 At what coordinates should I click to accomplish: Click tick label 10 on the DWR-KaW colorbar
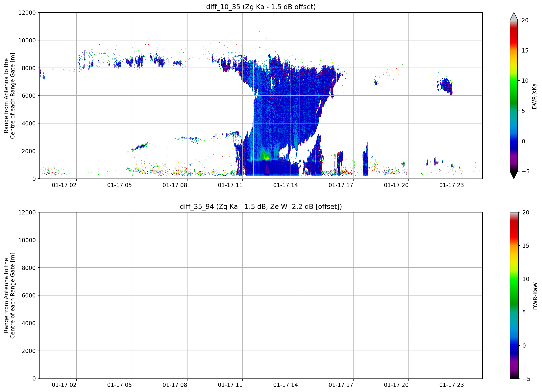(526, 279)
